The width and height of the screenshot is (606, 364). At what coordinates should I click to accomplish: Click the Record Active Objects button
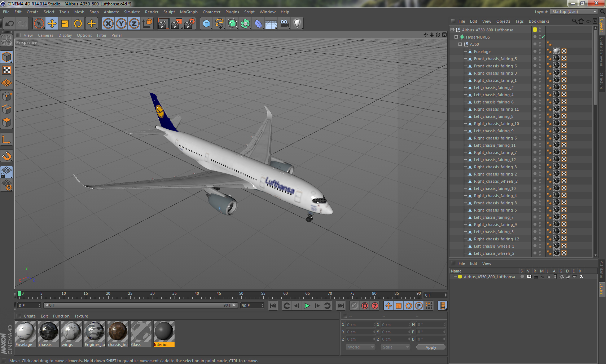coord(355,306)
